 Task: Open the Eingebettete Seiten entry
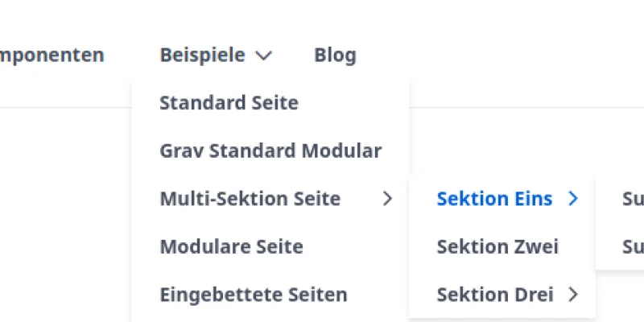[x=254, y=295]
